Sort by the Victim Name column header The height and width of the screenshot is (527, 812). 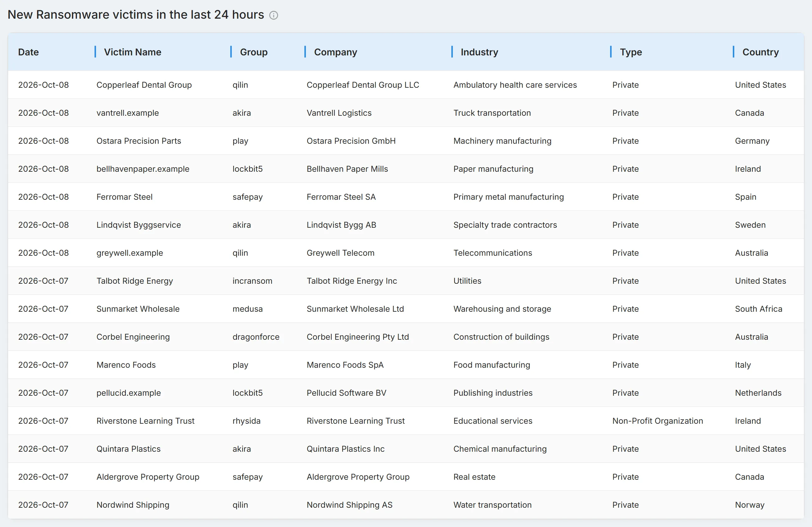point(132,52)
